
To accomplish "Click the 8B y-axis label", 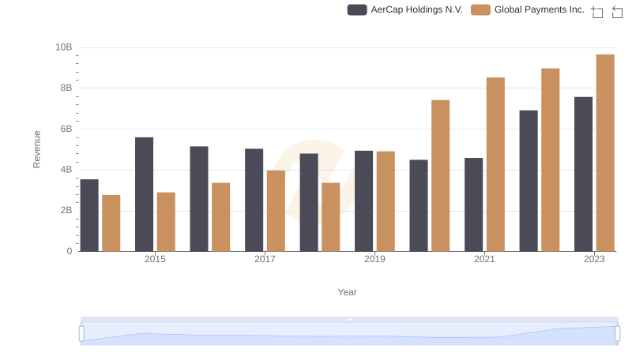I will point(66,88).
